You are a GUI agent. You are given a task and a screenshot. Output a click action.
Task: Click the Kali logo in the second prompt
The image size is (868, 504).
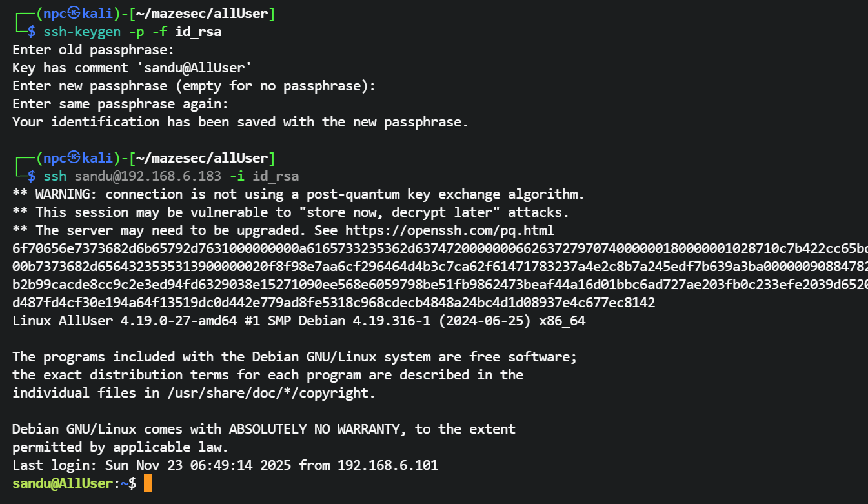[74, 157]
